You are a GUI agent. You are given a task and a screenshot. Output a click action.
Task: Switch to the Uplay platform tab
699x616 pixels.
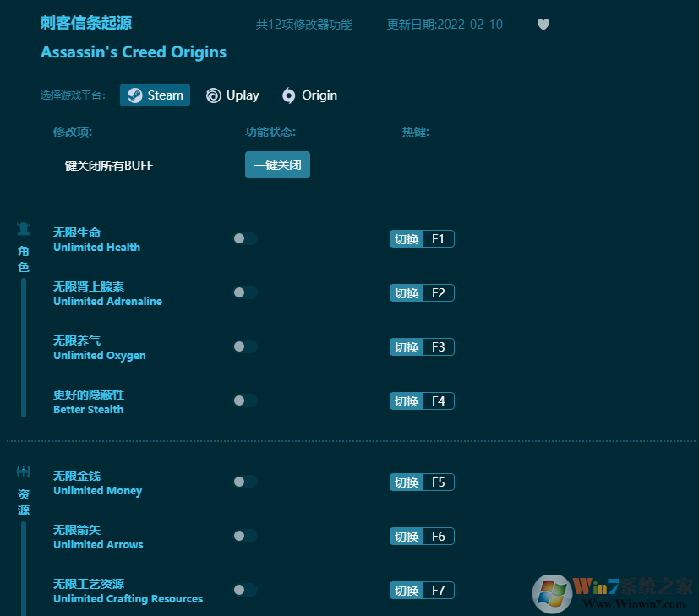(232, 95)
